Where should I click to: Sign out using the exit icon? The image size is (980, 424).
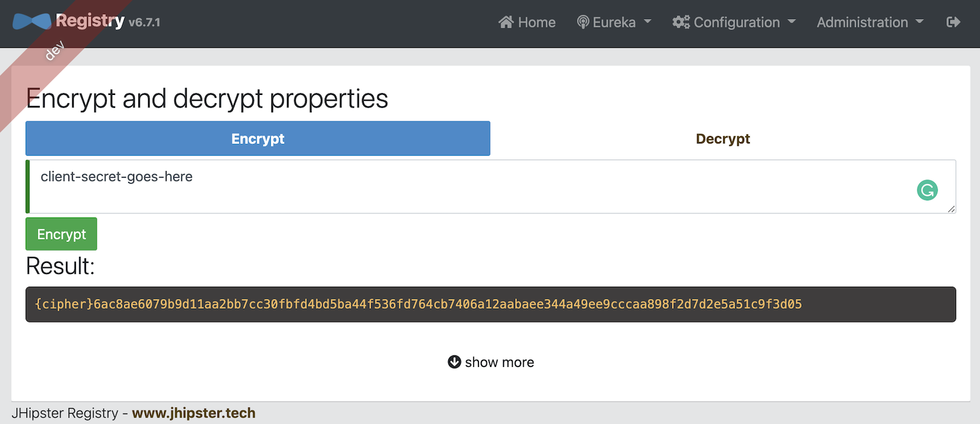click(x=953, y=23)
